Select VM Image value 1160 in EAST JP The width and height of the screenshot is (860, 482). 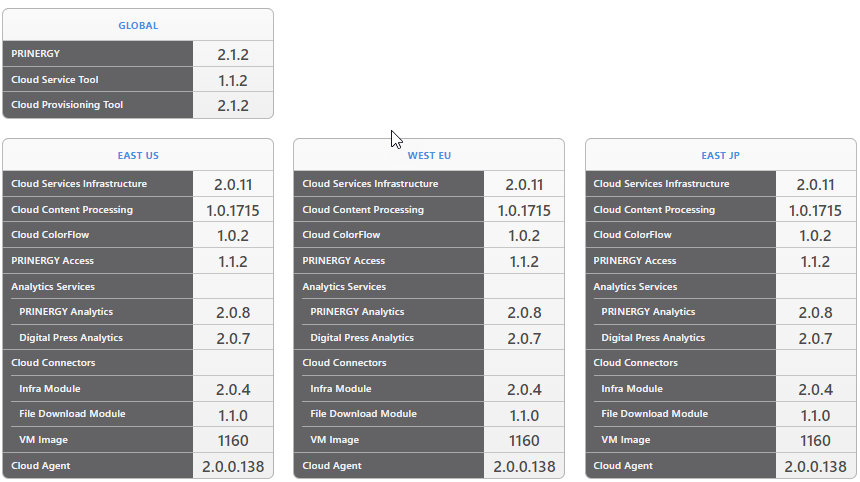(815, 440)
